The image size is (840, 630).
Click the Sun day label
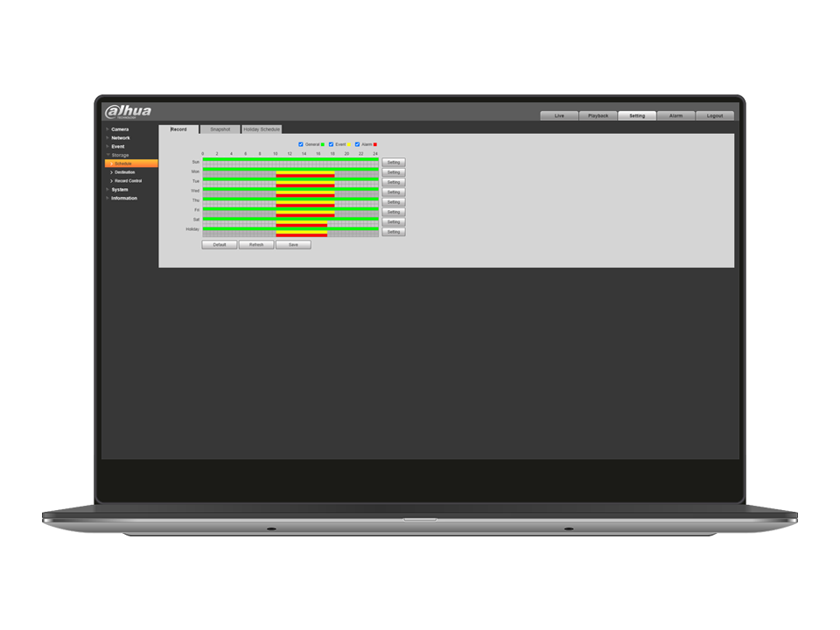[195, 162]
